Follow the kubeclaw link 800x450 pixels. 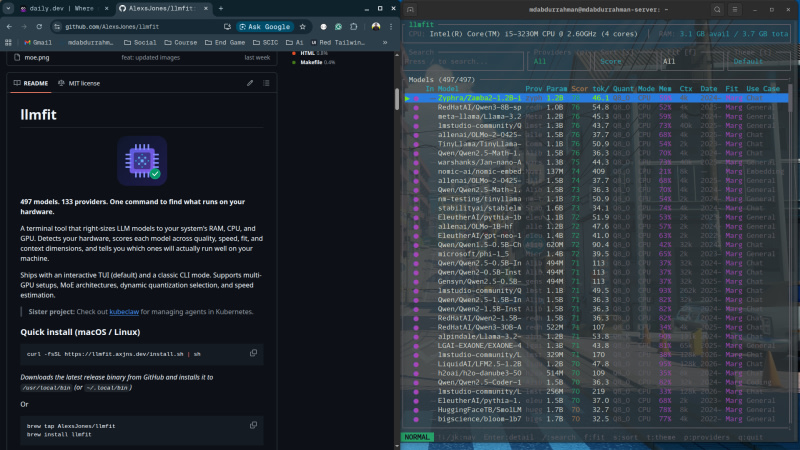(x=123, y=312)
